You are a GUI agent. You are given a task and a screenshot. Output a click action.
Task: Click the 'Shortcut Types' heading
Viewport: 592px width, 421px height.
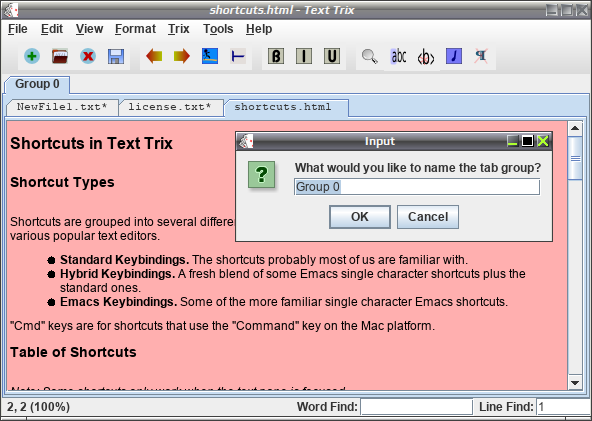click(62, 182)
